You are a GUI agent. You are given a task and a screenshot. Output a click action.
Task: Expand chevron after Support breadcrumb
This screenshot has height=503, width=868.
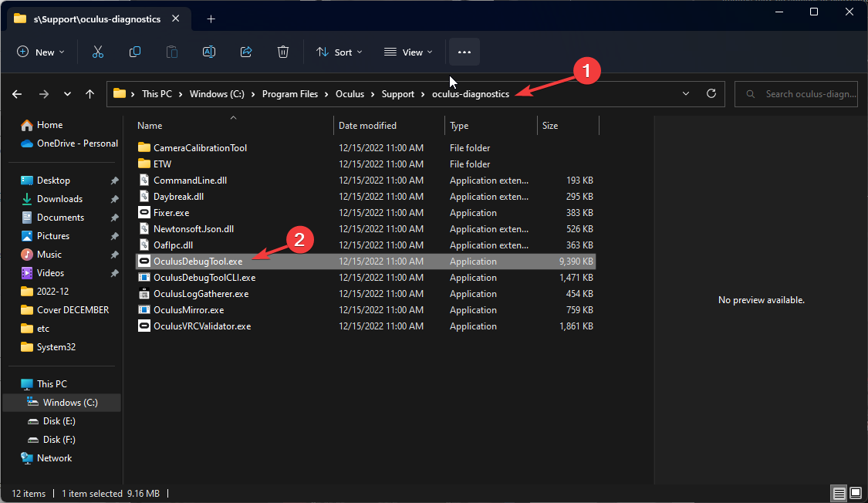pos(424,94)
